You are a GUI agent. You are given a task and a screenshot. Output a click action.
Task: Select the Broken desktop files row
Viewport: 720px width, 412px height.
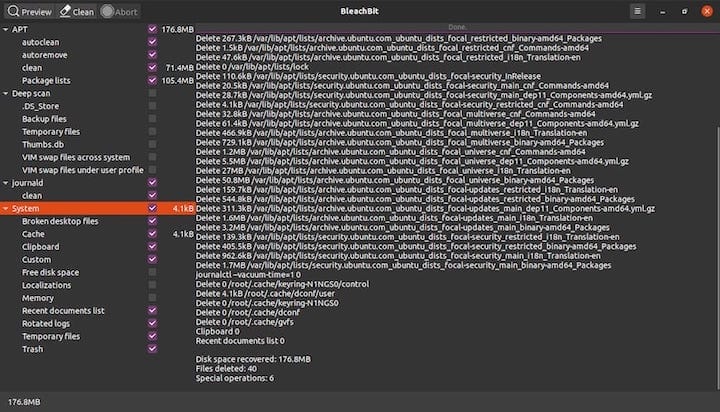coord(97,221)
